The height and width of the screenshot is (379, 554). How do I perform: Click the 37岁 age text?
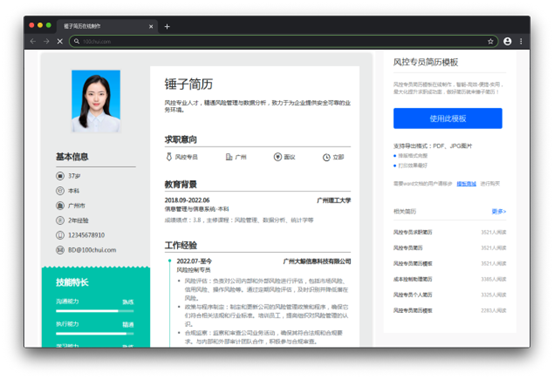[x=74, y=176]
